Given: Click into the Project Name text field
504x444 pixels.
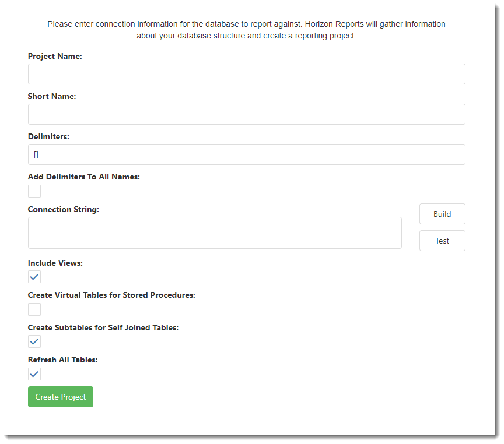Looking at the screenshot, I should 247,74.
